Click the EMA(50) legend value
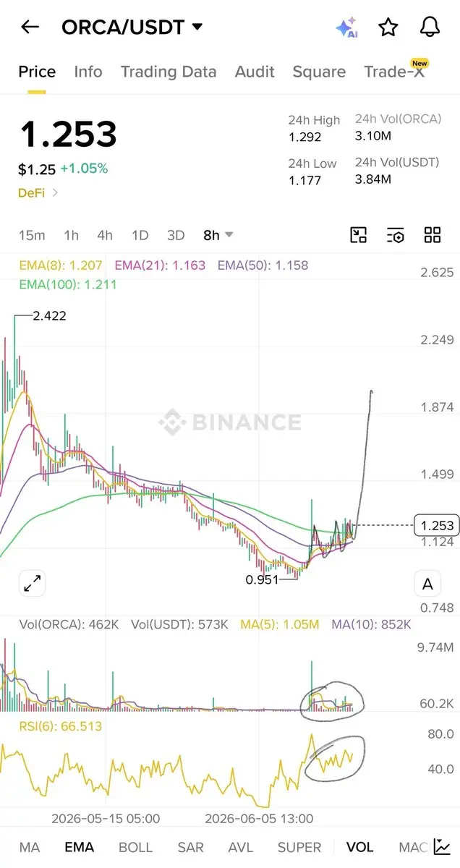The width and height of the screenshot is (460, 868). pyautogui.click(x=263, y=265)
